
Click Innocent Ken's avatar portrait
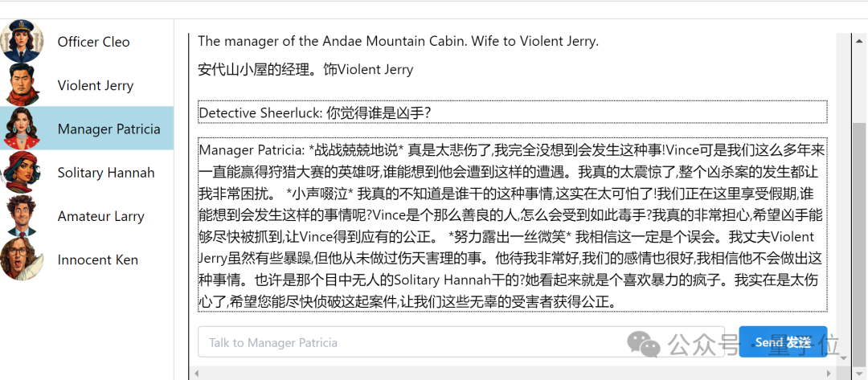(22, 259)
